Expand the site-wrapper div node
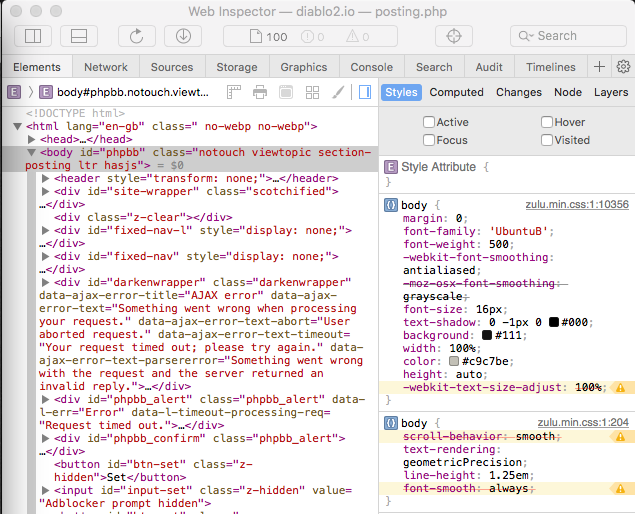Viewport: 635px width, 514px height. point(45,191)
